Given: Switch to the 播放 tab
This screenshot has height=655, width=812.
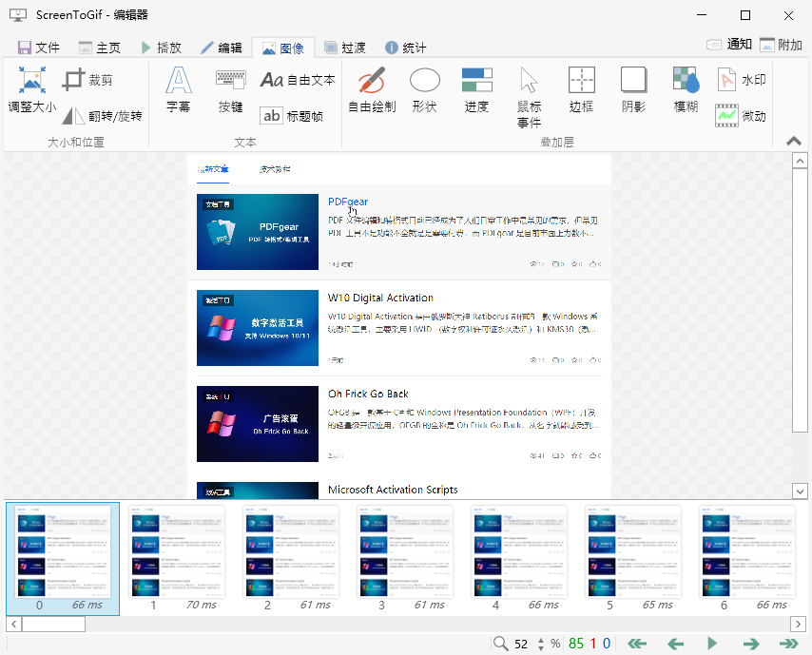Looking at the screenshot, I should coord(162,48).
